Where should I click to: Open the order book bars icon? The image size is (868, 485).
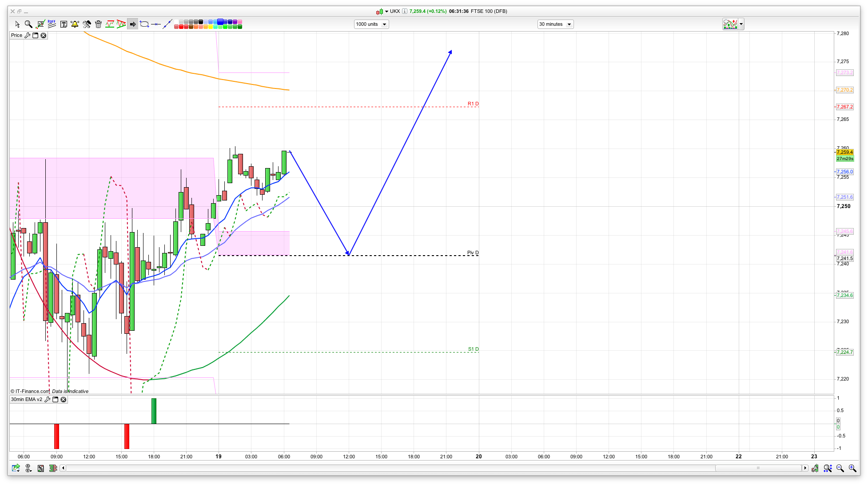click(x=53, y=468)
